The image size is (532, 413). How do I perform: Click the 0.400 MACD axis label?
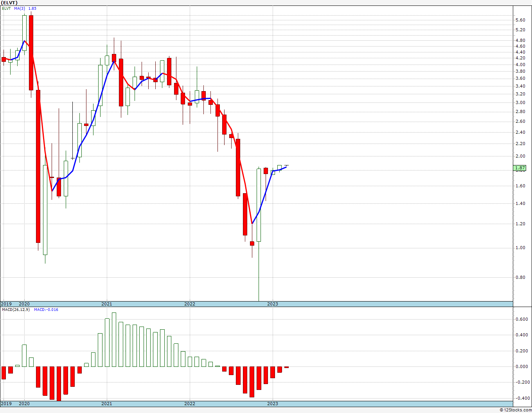[x=521, y=335]
